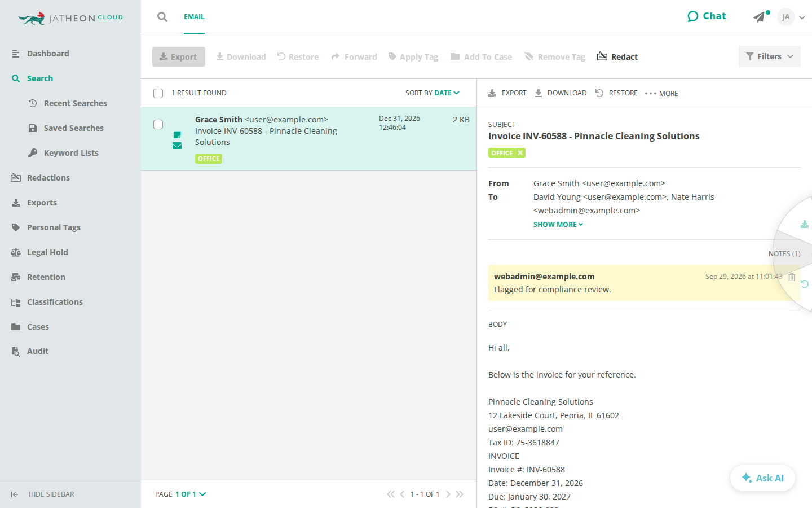This screenshot has width=812, height=508.
Task: Select Search in the sidebar
Action: (32, 78)
